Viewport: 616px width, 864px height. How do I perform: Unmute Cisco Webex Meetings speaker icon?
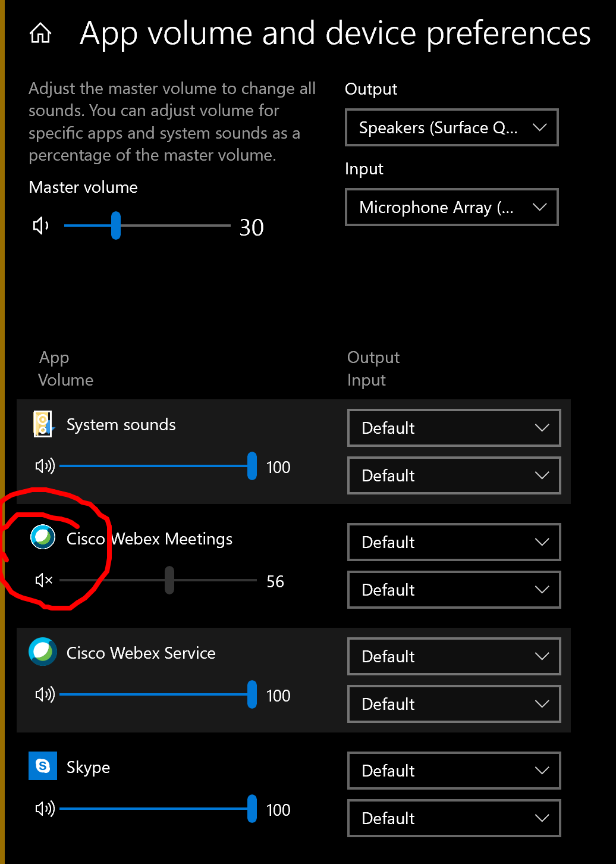[x=44, y=580]
